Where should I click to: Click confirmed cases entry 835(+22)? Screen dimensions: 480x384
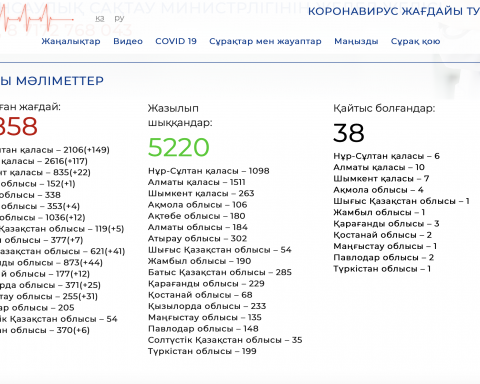coord(72,172)
